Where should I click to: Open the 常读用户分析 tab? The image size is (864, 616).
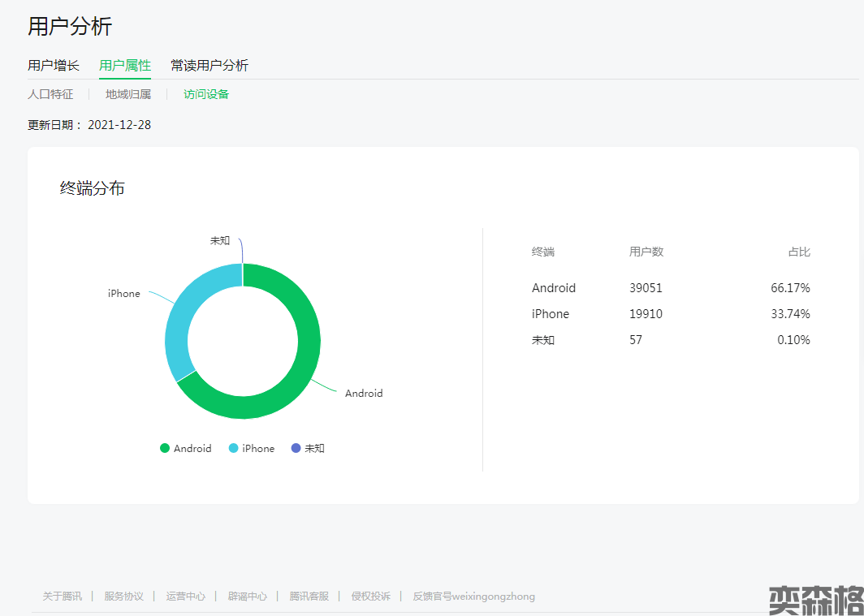click(210, 66)
